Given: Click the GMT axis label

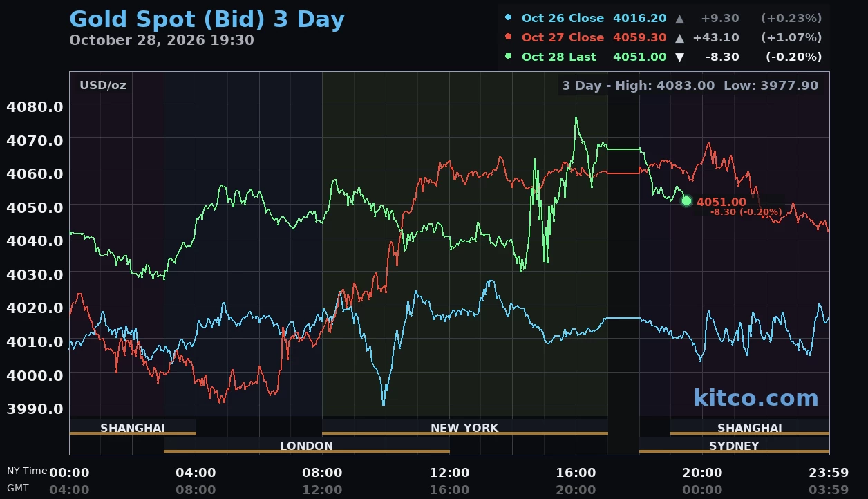Looking at the screenshot, I should 18,488.
